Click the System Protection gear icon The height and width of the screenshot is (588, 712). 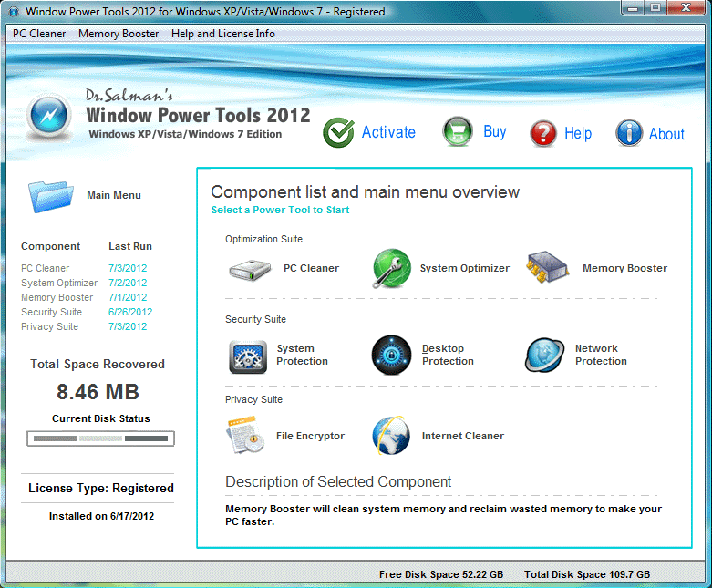(248, 356)
